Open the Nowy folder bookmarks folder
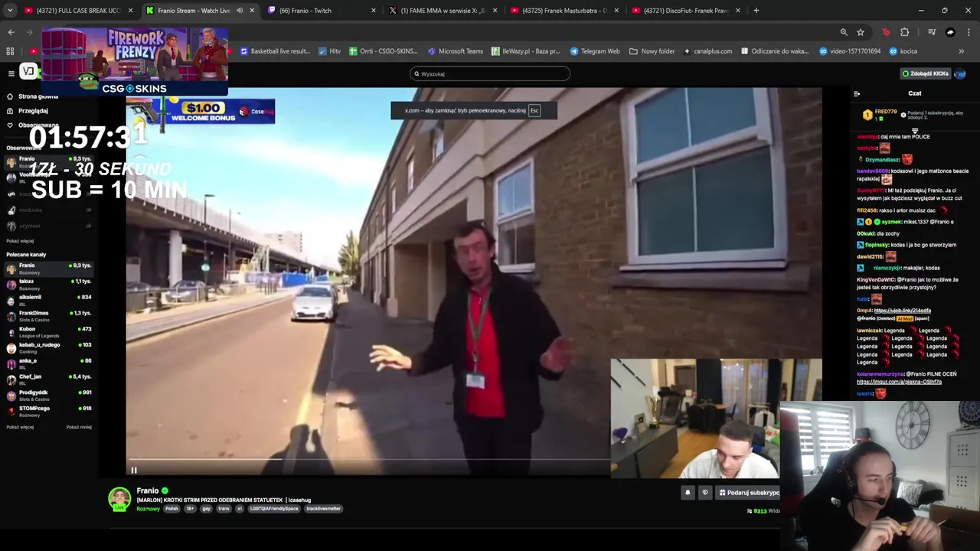This screenshot has width=980, height=551. point(652,51)
